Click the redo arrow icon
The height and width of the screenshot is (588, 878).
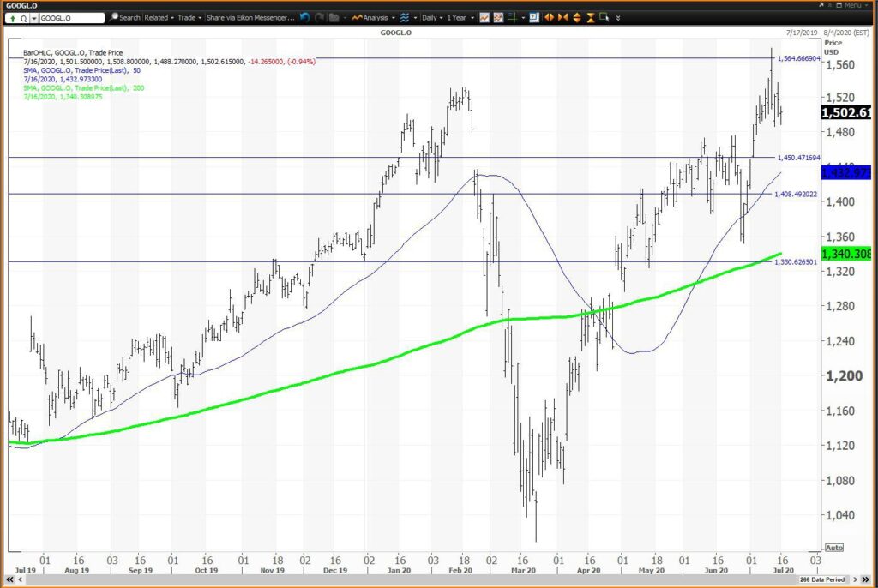tap(319, 17)
